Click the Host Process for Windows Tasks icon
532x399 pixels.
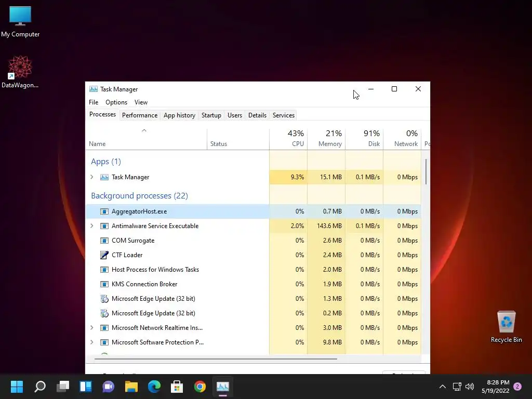tap(104, 270)
